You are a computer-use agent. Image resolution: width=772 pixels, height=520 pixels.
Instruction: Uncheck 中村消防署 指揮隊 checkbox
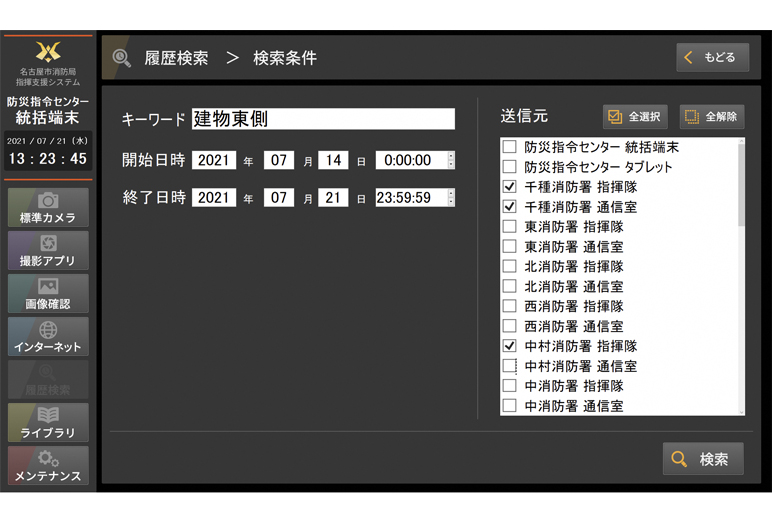510,346
